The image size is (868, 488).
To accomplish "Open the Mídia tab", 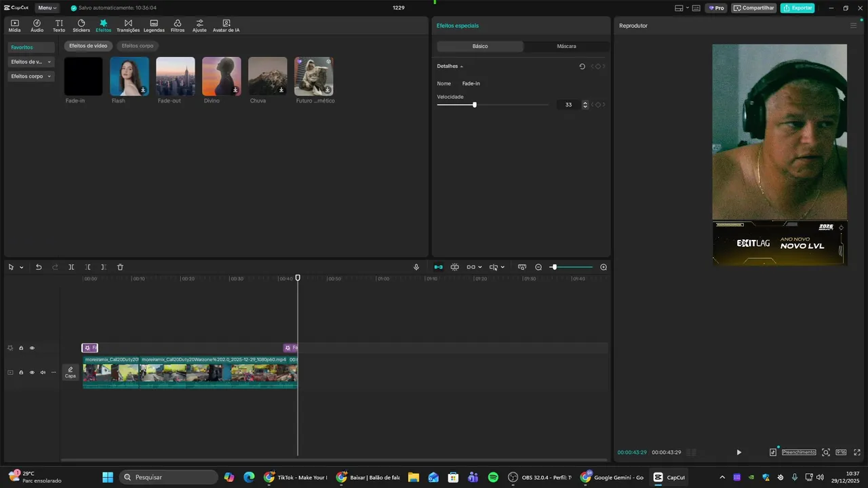I will point(14,26).
